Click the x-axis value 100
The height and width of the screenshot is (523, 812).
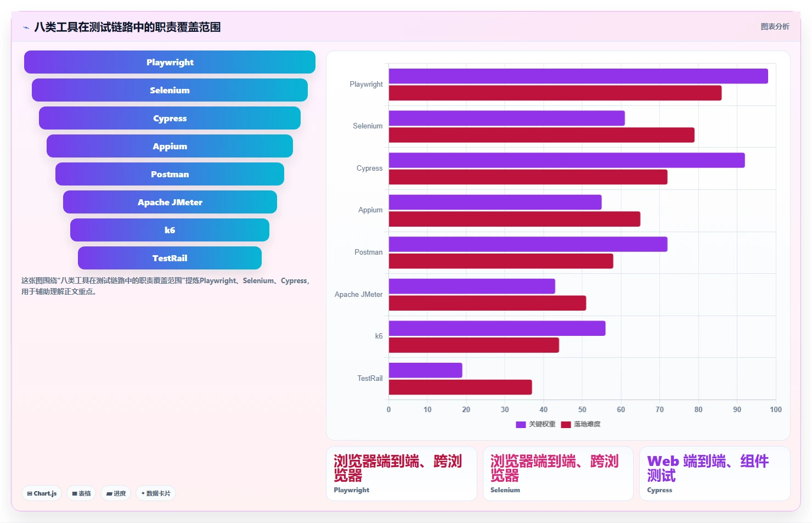point(776,409)
